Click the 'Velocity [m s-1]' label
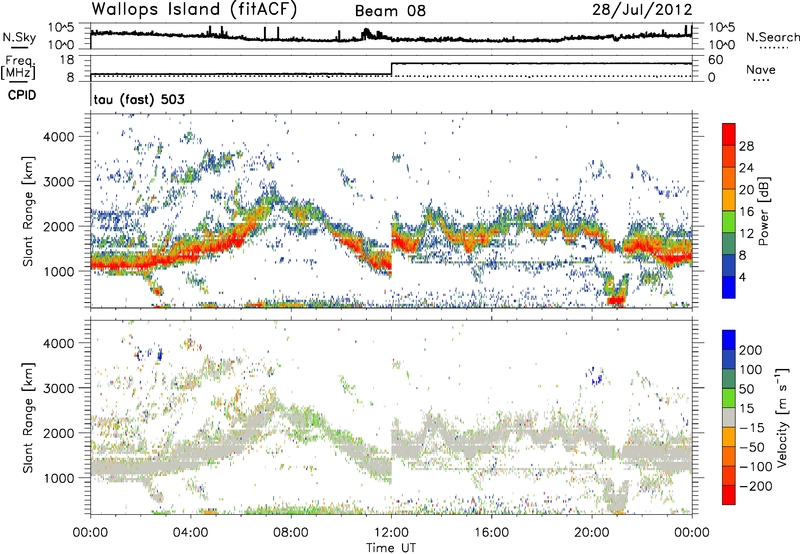Image resolution: width=800 pixels, height=554 pixels. pos(782,417)
